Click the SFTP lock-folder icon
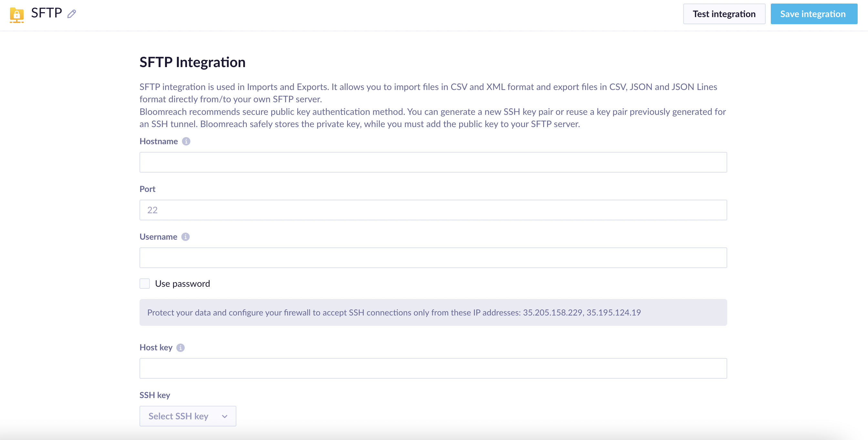This screenshot has height=440, width=868. (16, 15)
